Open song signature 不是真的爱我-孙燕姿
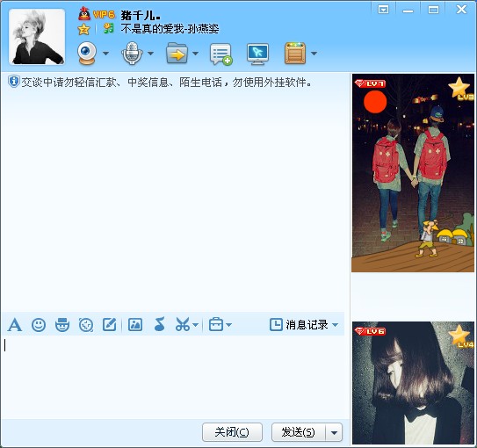The width and height of the screenshot is (477, 448). click(x=170, y=29)
